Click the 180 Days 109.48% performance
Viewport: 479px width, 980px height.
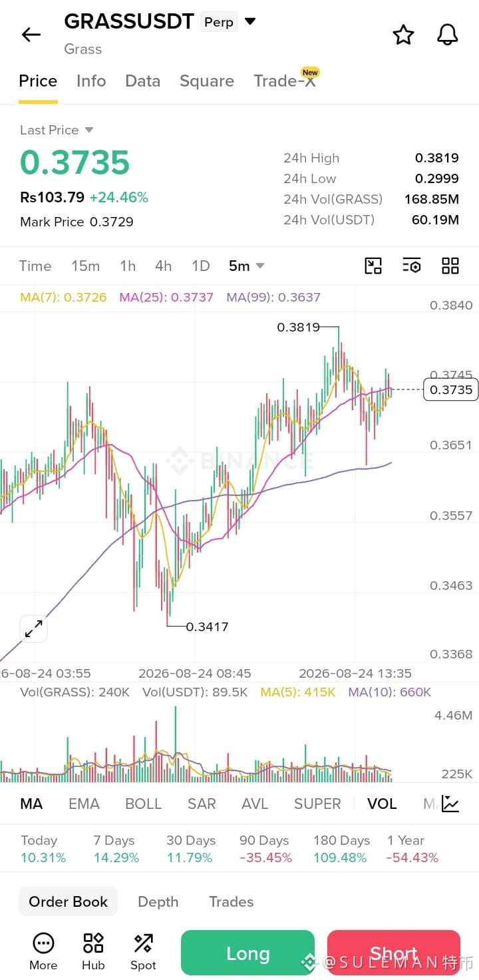click(x=341, y=849)
